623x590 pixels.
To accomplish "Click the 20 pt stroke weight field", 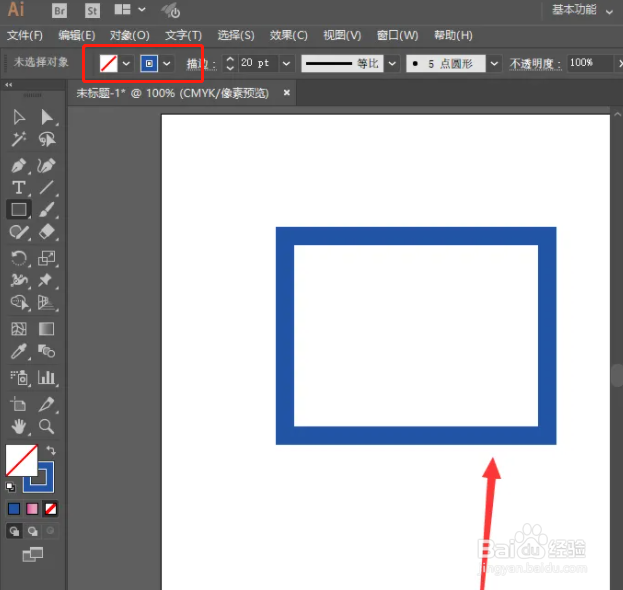I will (x=258, y=63).
